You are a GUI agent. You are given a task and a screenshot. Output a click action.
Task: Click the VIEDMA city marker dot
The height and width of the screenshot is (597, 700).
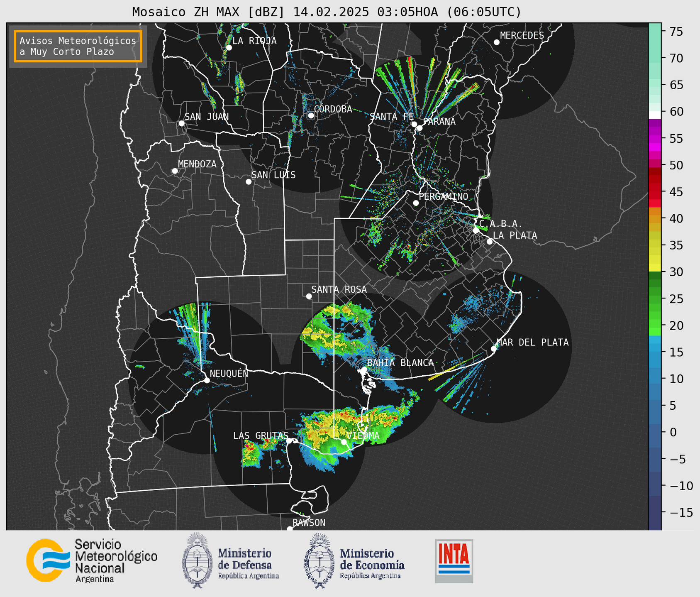[344, 442]
